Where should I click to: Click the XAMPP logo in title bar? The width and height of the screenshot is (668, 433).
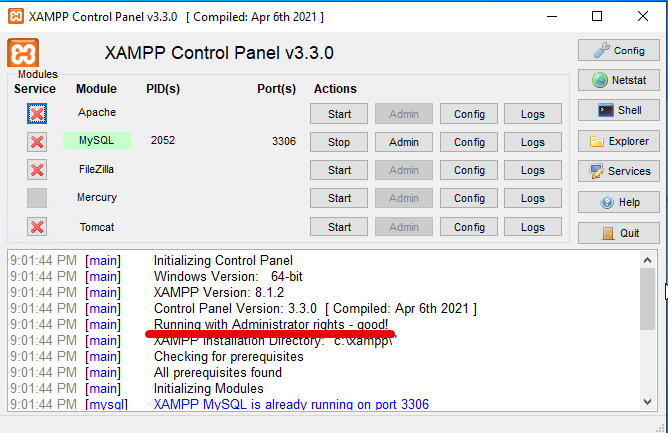coord(16,17)
